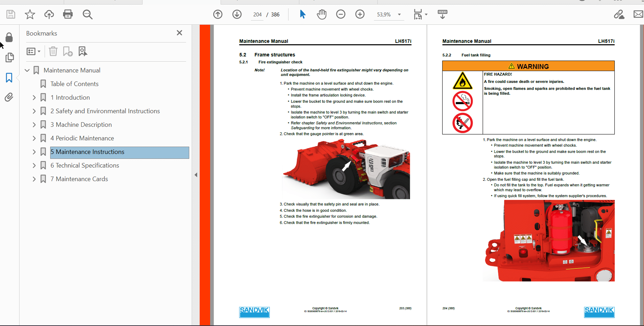Add document to favorites star
644x326 pixels.
(x=30, y=14)
